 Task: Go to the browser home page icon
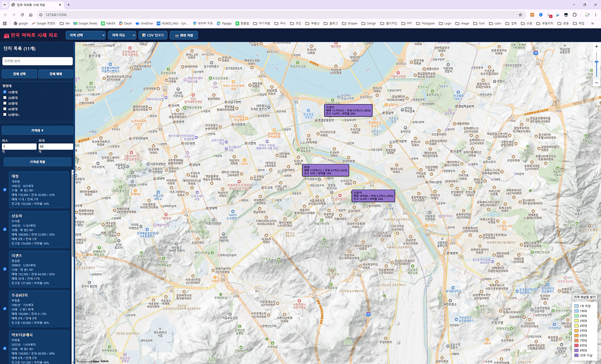[x=30, y=15]
